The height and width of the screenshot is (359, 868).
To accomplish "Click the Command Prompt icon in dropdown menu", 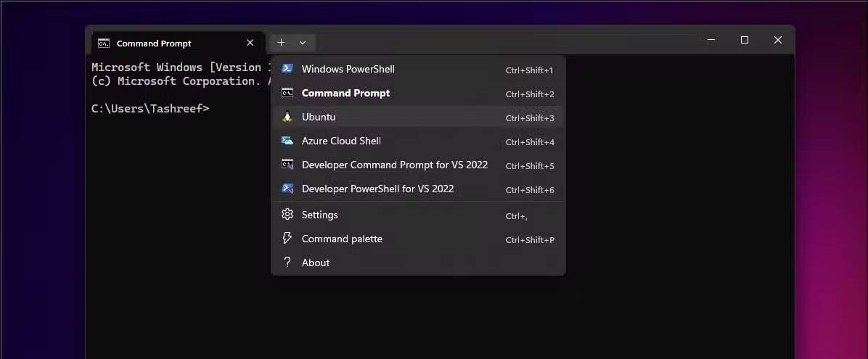I will pyautogui.click(x=287, y=93).
